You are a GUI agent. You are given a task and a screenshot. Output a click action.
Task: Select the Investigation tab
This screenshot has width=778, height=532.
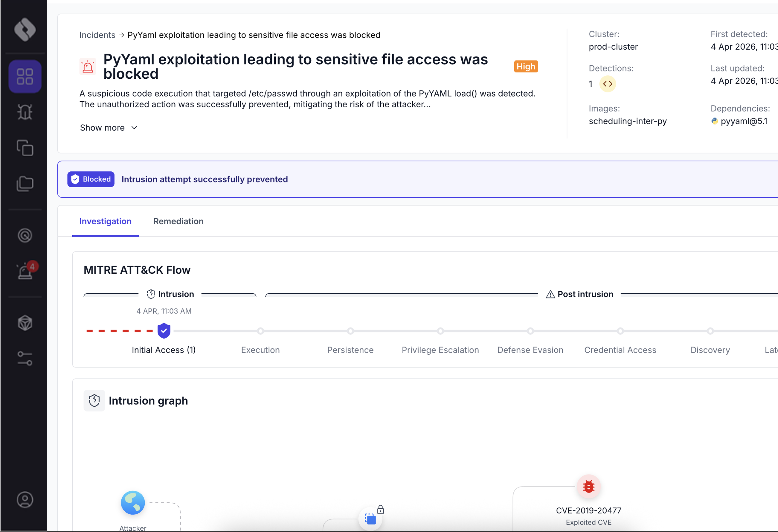pos(106,221)
